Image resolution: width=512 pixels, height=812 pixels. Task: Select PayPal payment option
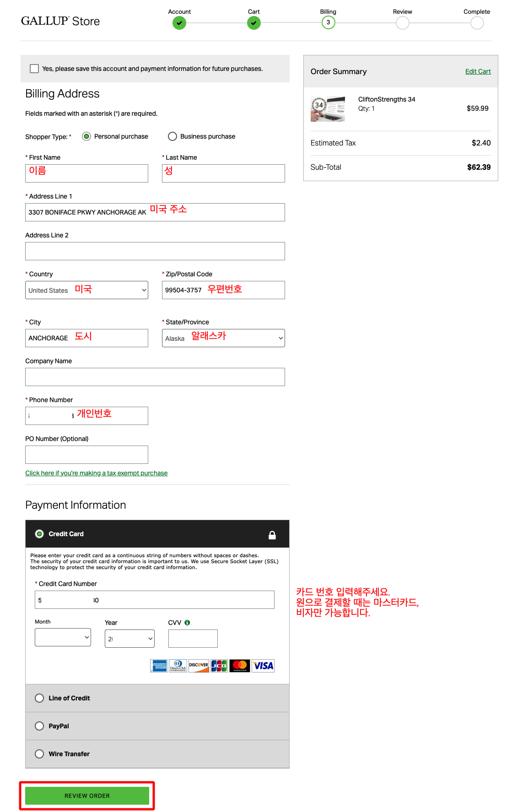[x=39, y=726]
